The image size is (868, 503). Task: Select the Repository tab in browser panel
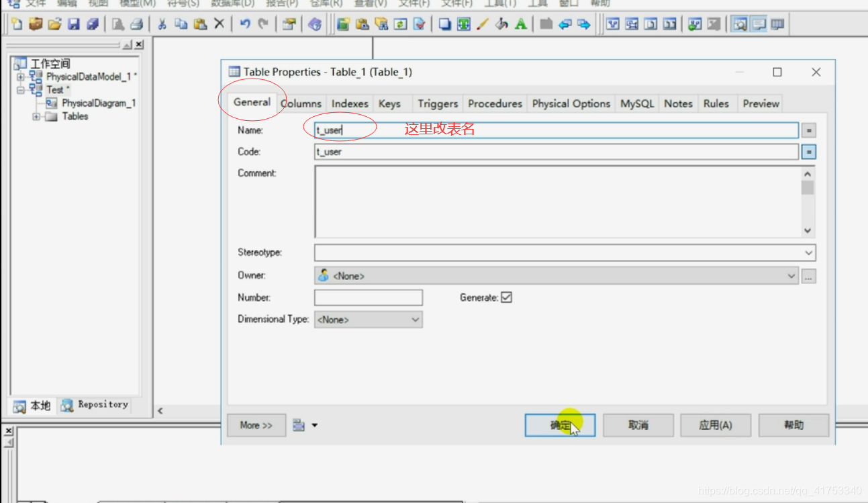(94, 404)
